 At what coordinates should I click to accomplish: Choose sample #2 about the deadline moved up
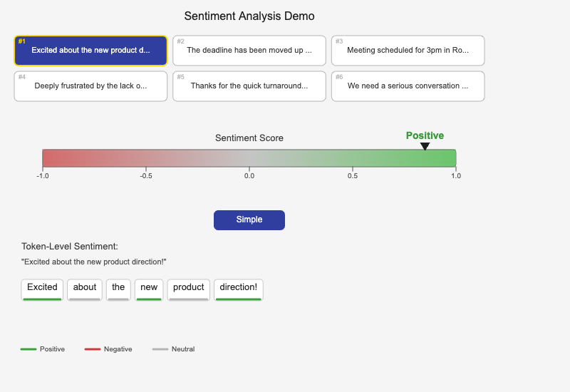point(249,51)
